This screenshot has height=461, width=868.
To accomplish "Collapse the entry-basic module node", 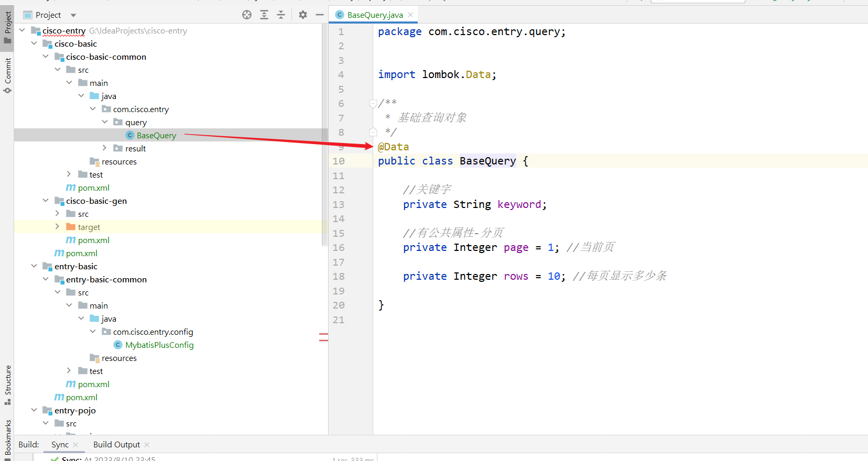I will pyautogui.click(x=34, y=266).
